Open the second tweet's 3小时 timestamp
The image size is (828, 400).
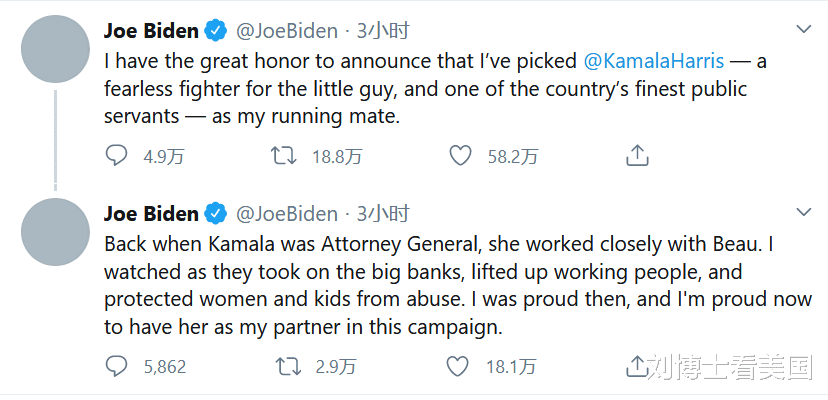pyautogui.click(x=383, y=213)
